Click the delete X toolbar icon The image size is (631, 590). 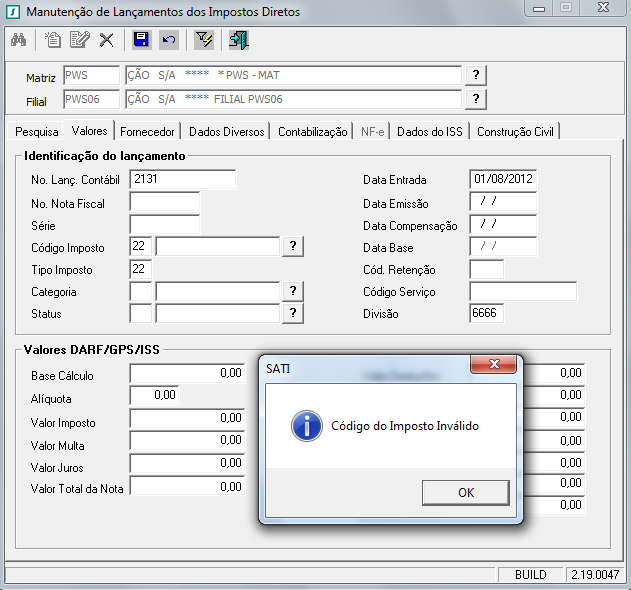click(106, 40)
